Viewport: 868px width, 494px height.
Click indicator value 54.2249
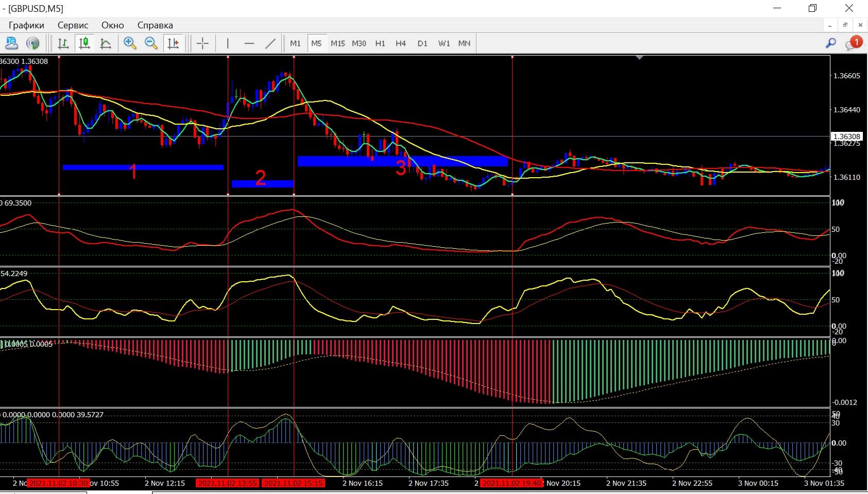[14, 274]
